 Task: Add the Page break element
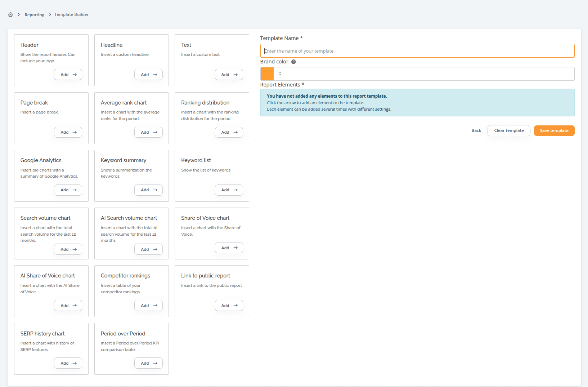(x=68, y=132)
